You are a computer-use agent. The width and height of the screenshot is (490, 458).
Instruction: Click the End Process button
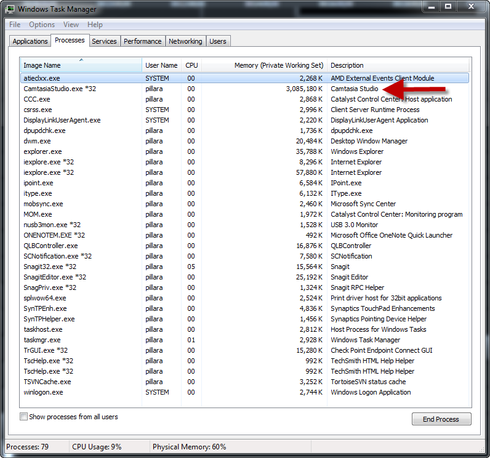pos(441,419)
